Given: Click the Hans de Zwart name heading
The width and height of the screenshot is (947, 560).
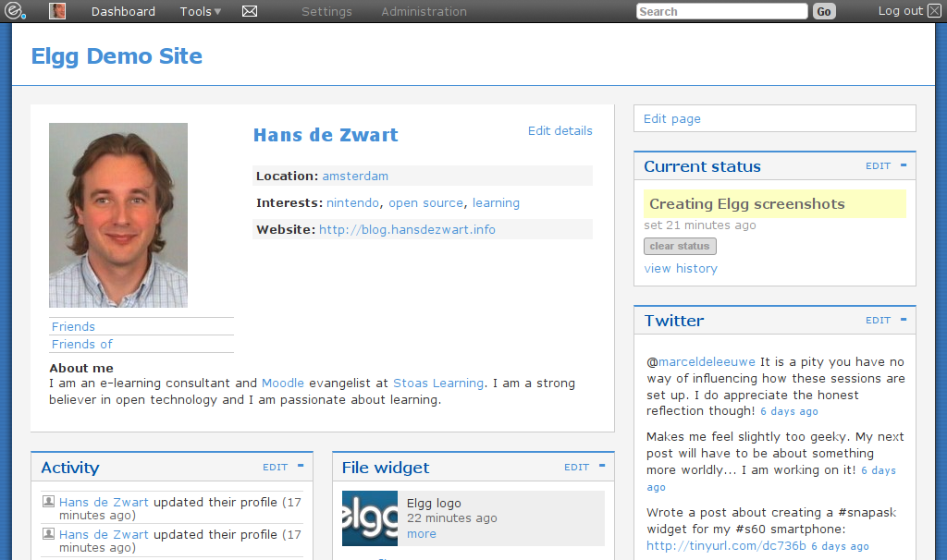Looking at the screenshot, I should pyautogui.click(x=326, y=135).
